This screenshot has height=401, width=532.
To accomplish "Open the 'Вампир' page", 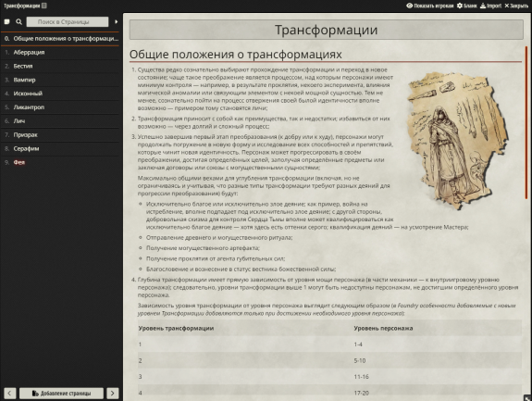I will pos(60,80).
